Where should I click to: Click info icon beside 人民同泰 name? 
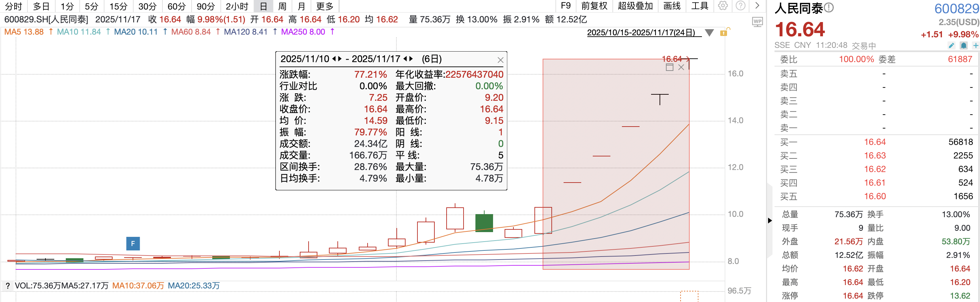[x=829, y=7]
